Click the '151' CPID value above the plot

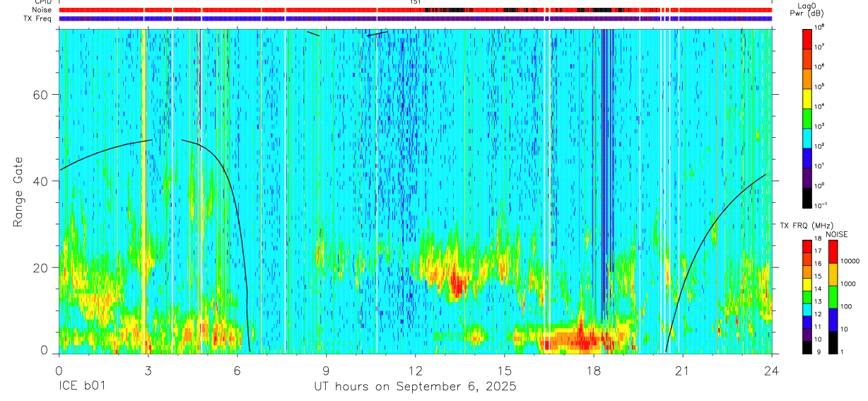(416, 3)
